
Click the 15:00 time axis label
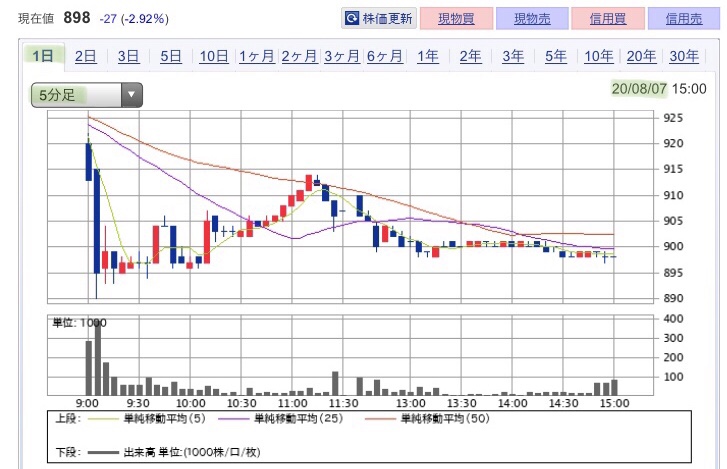tap(614, 403)
